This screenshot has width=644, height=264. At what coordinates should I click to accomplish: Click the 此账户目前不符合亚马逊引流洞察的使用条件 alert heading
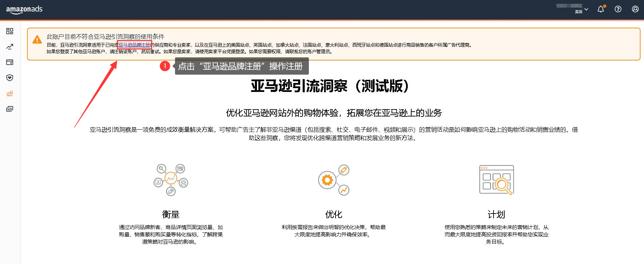[105, 37]
